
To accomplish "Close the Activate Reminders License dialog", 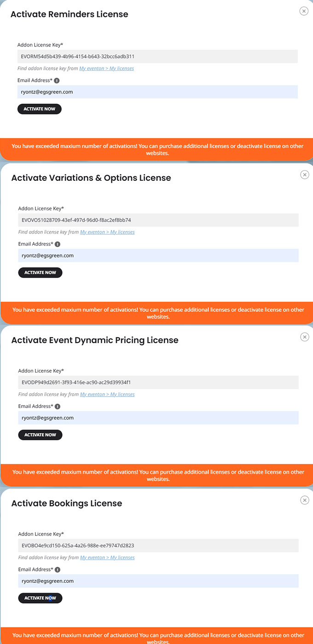I will (x=304, y=11).
